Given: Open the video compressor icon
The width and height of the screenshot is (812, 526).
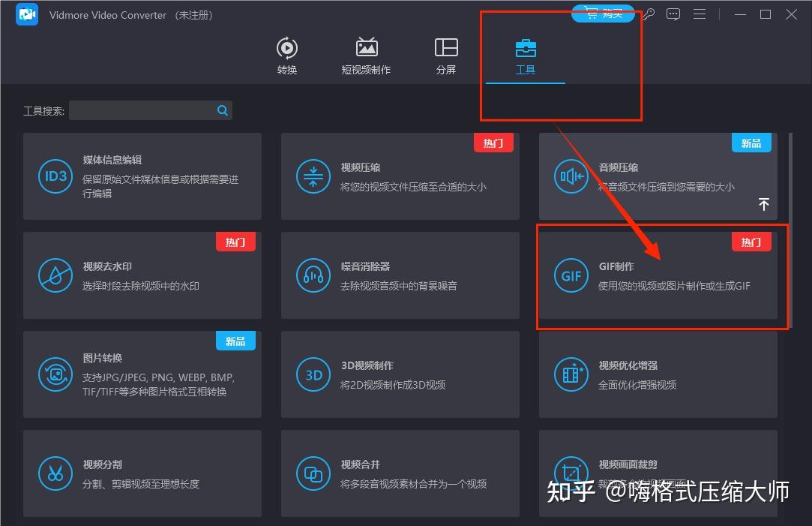Looking at the screenshot, I should (313, 176).
